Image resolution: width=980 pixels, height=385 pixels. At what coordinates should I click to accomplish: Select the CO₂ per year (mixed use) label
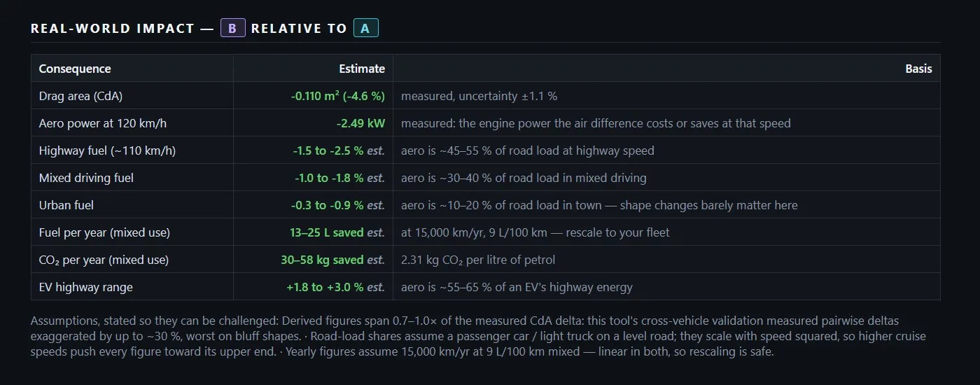(x=104, y=260)
